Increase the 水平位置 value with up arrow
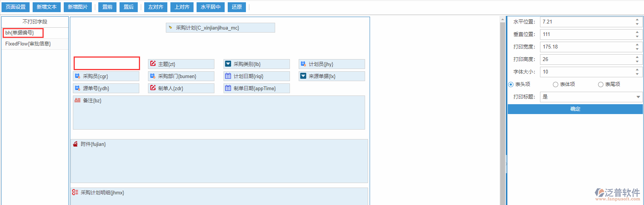This screenshot has height=205, width=644. tap(637, 20)
